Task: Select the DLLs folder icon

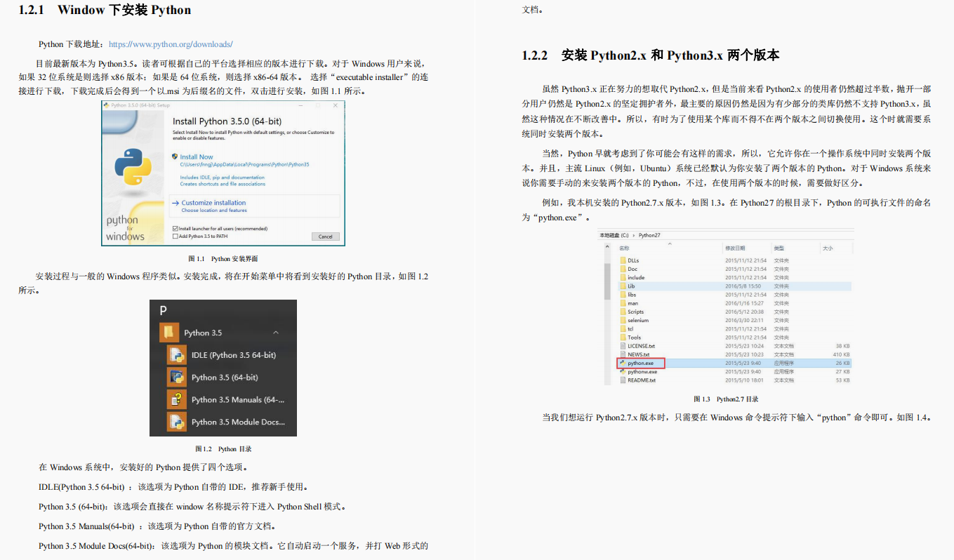Action: 623,260
